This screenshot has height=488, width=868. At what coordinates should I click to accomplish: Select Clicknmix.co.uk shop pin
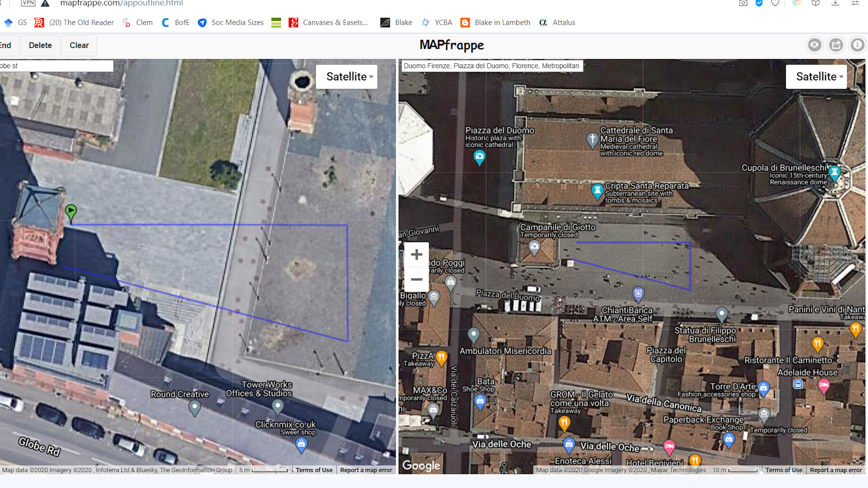[x=301, y=445]
